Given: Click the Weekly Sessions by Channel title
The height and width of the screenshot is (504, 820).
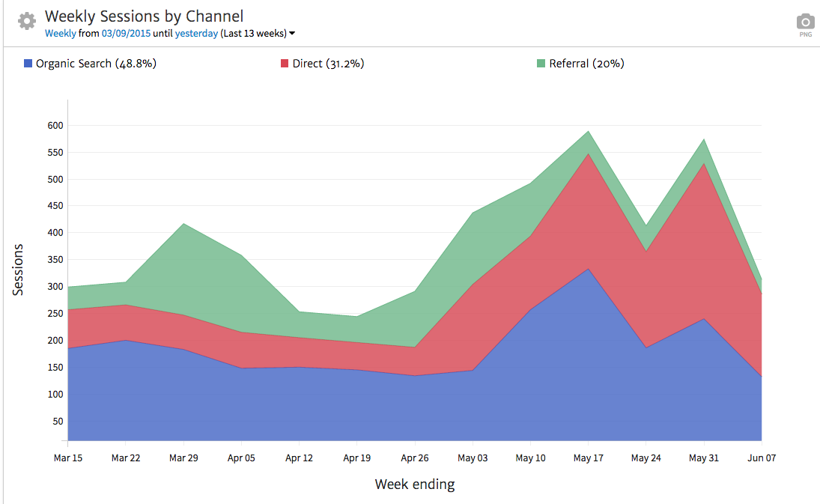Looking at the screenshot, I should (x=144, y=16).
